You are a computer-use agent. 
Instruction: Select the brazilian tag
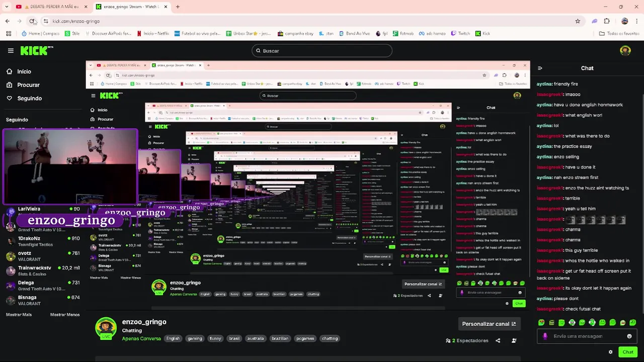tap(280, 339)
